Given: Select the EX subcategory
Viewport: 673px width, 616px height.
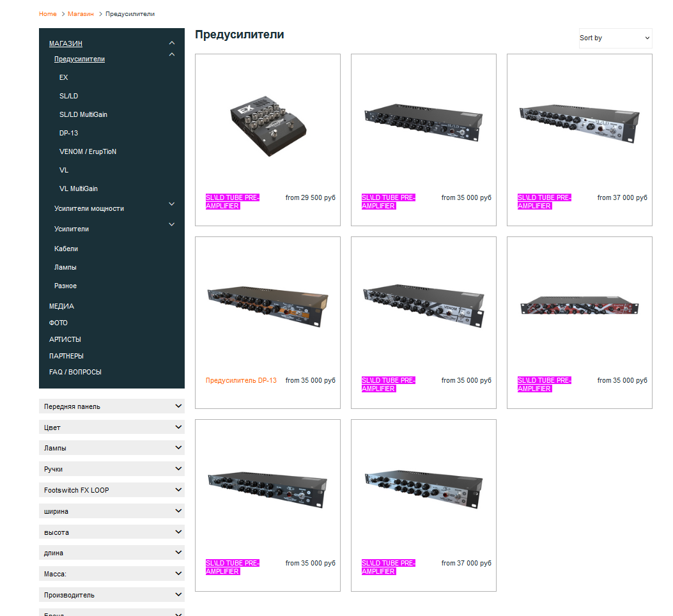Looking at the screenshot, I should (x=63, y=77).
